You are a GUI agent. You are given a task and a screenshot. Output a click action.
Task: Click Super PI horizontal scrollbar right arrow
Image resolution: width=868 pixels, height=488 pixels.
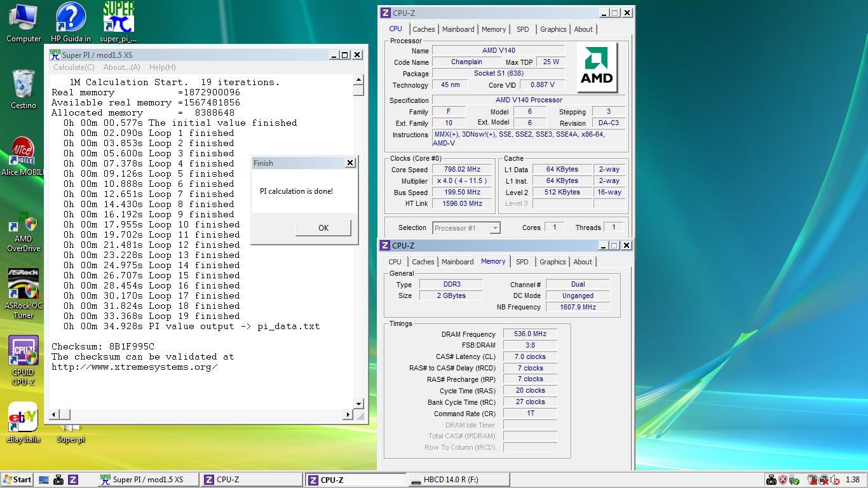click(x=348, y=414)
